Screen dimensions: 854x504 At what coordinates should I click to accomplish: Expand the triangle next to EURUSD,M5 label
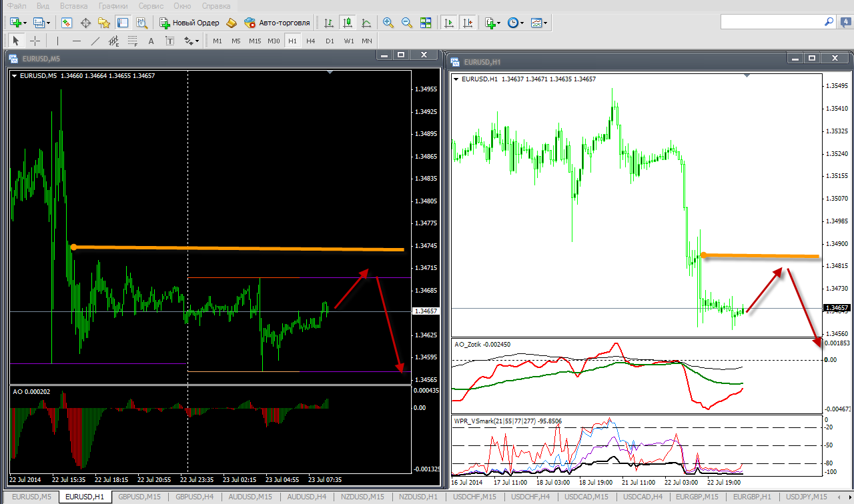click(15, 75)
